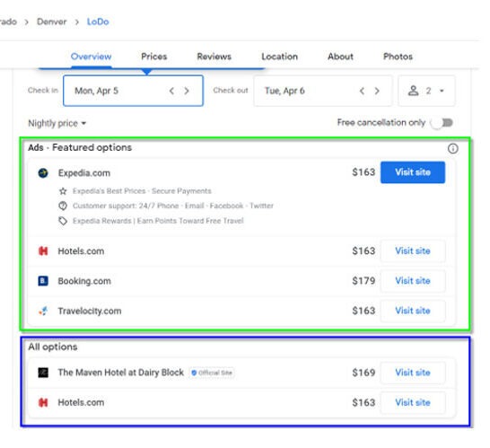Expand the Nightly price dropdown
Viewport: 490px width, 448px height.
point(57,123)
